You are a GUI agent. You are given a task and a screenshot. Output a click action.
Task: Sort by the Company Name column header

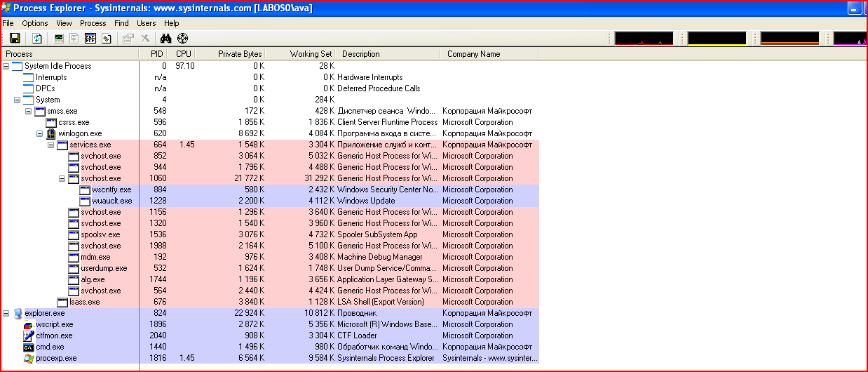click(x=491, y=54)
